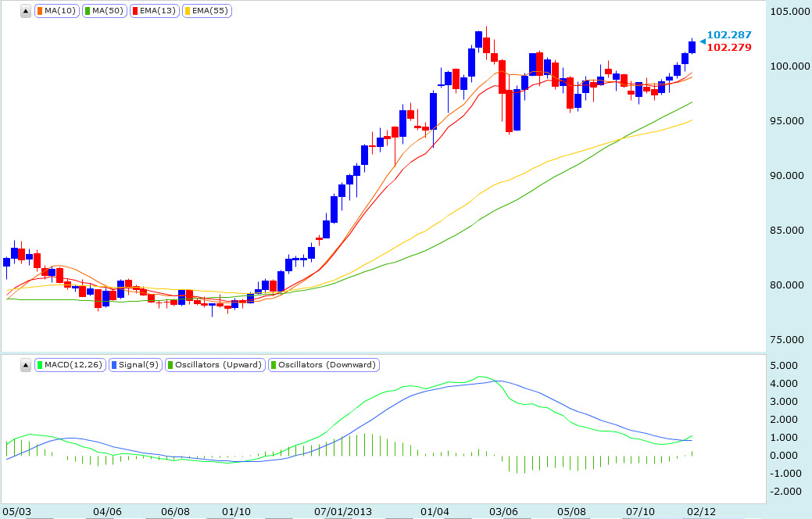
Task: Click the 05/03 date axis label
Action: pos(16,512)
